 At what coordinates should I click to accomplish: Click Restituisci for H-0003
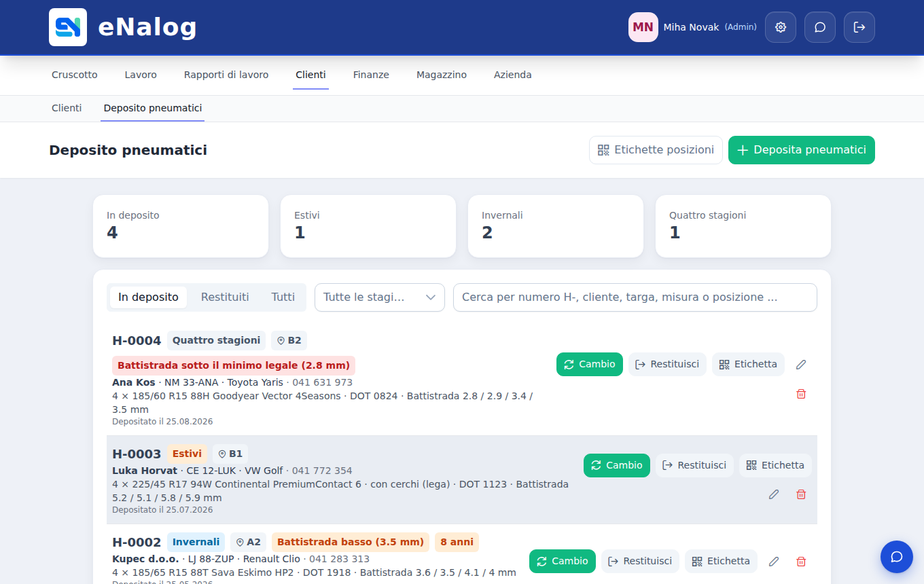tap(694, 466)
